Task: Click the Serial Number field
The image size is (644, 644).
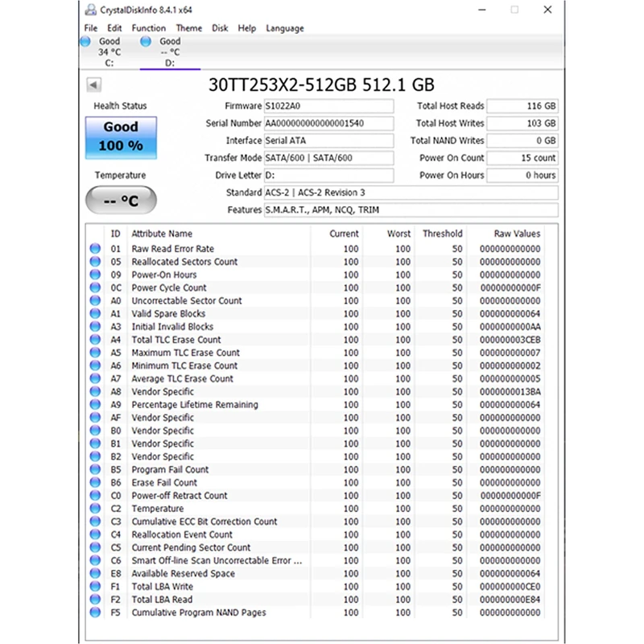Action: (x=328, y=123)
